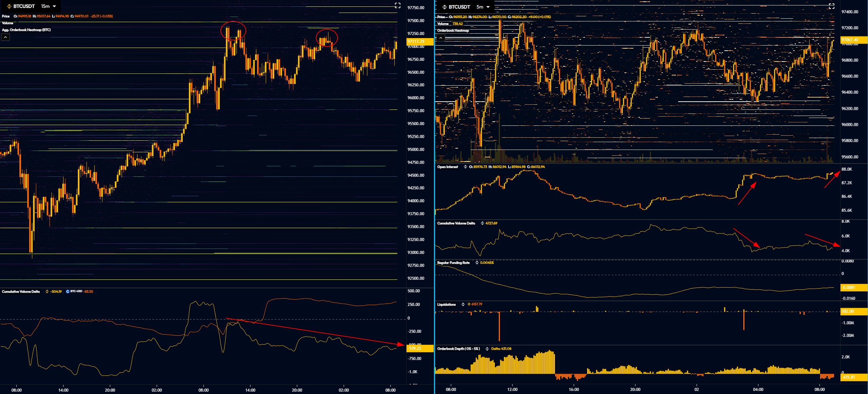Click Binance icon beside Open Interest label
This screenshot has width=868, height=394.
click(x=465, y=167)
